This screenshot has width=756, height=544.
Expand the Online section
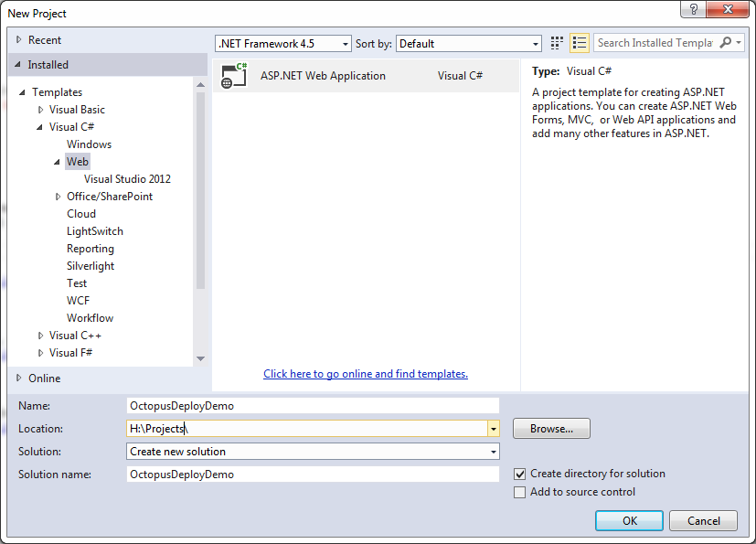click(20, 378)
